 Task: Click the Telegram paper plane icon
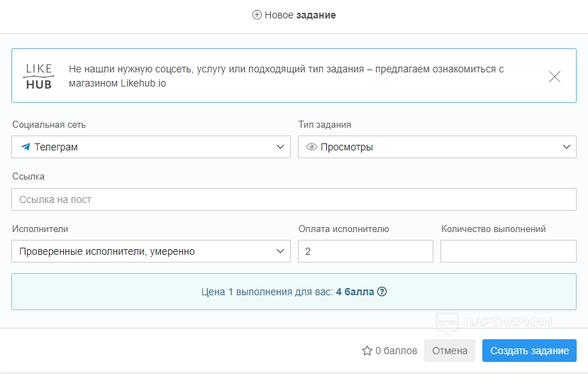(x=26, y=147)
